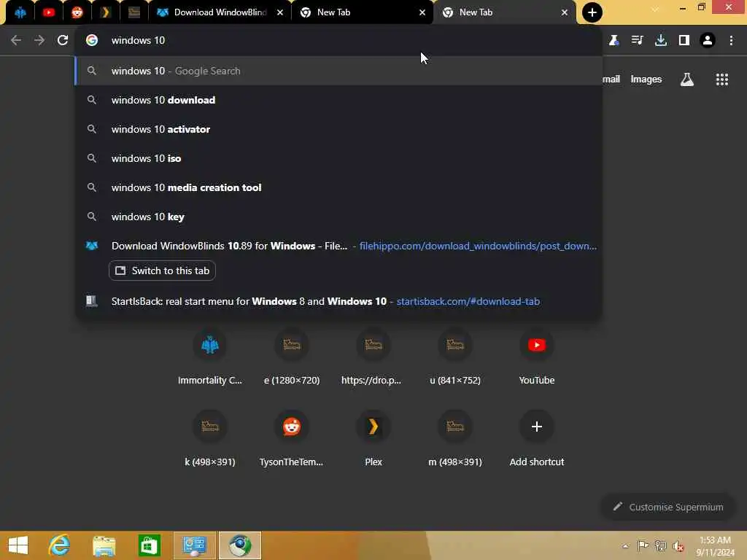747x560 pixels.
Task: Open the k (498×391) shortcut
Action: [x=209, y=438]
